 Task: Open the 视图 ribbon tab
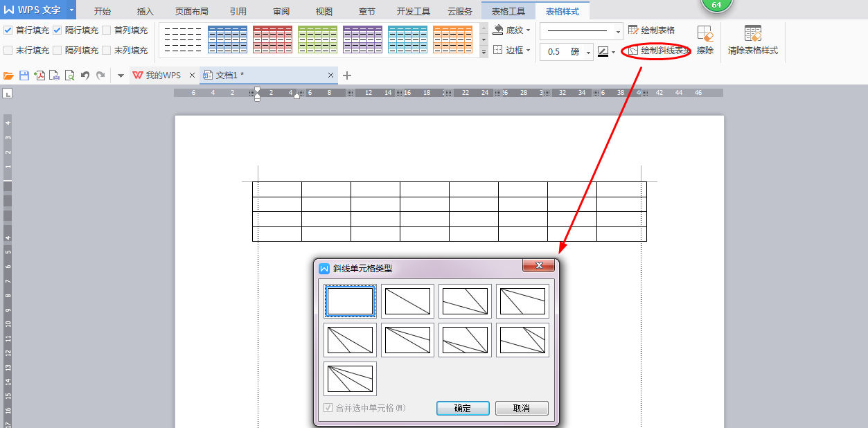tap(324, 11)
